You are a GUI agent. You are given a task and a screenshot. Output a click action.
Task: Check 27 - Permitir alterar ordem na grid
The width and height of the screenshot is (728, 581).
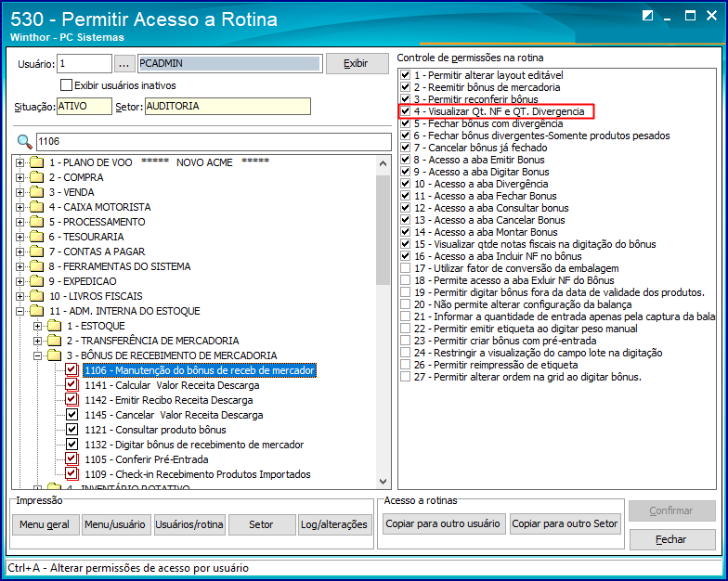click(x=405, y=377)
